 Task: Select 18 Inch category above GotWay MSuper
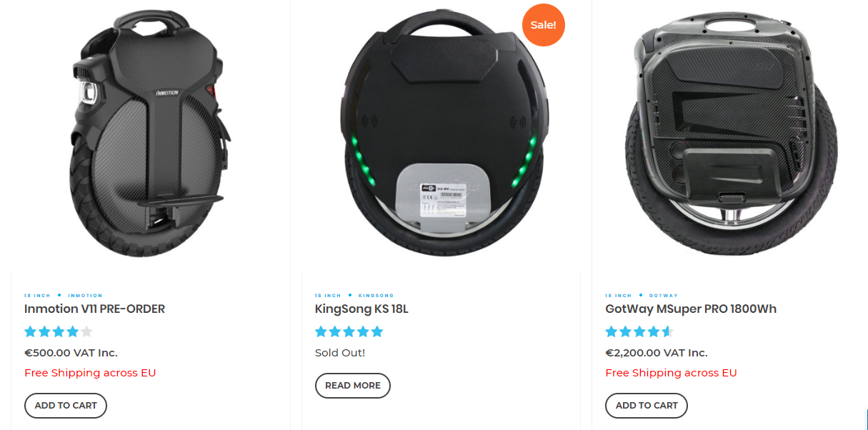click(619, 296)
